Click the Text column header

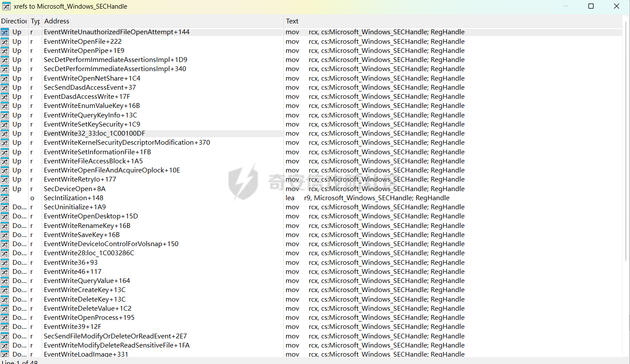point(292,21)
